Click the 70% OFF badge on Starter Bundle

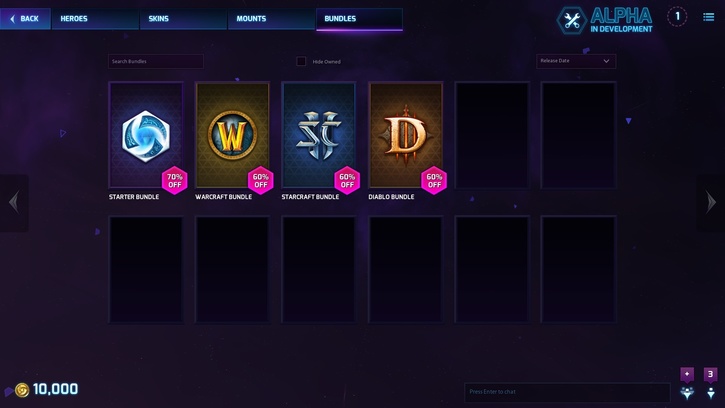[x=175, y=180]
